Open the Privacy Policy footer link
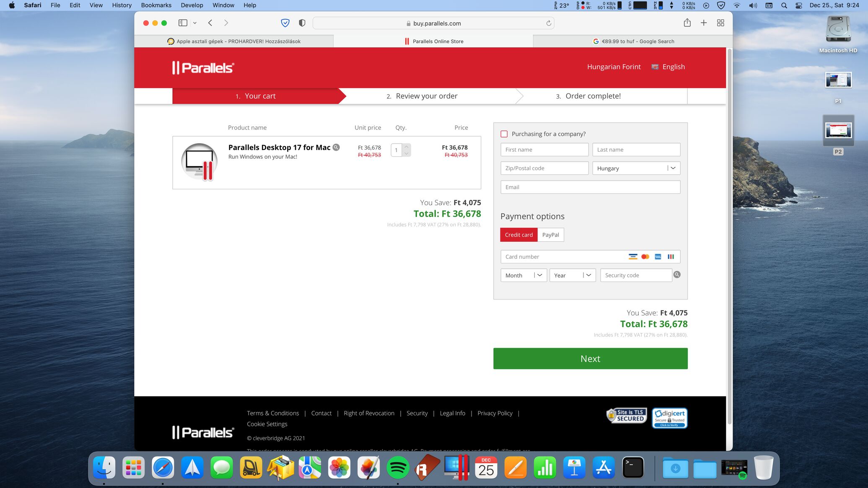This screenshot has width=868, height=488. tap(495, 413)
